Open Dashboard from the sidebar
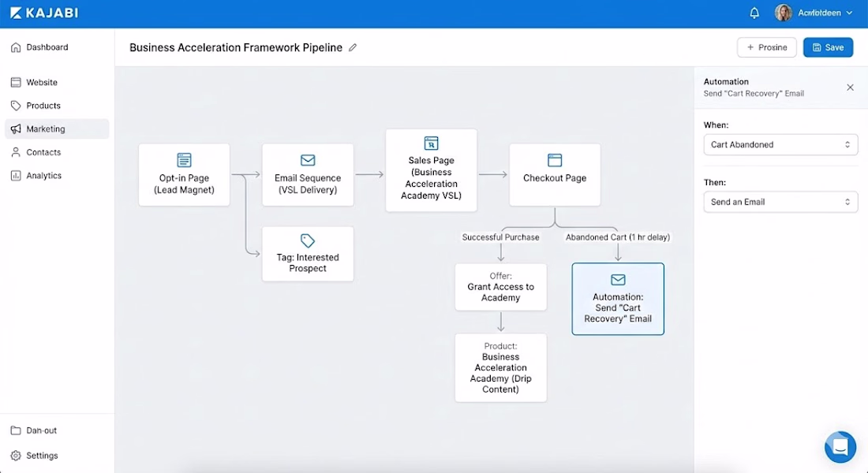 pos(57,47)
